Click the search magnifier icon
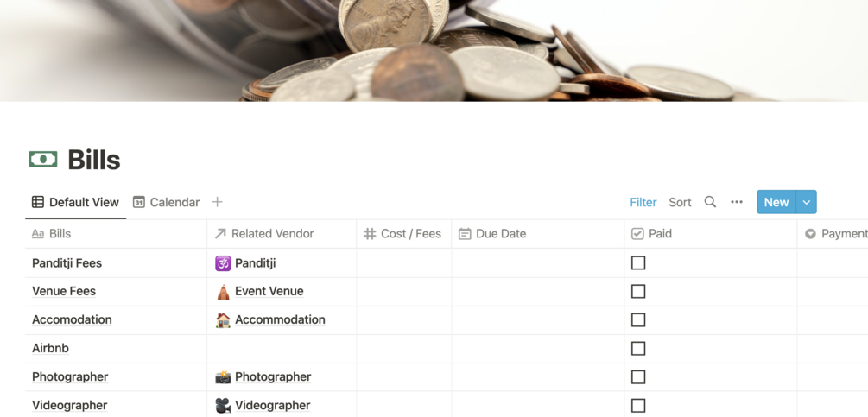This screenshot has height=417, width=868. coord(710,202)
